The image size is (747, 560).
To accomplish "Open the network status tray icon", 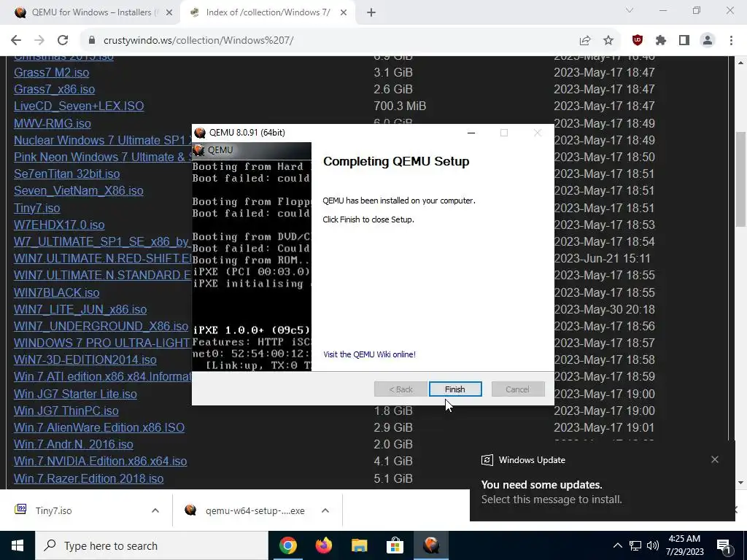I will coord(635,545).
